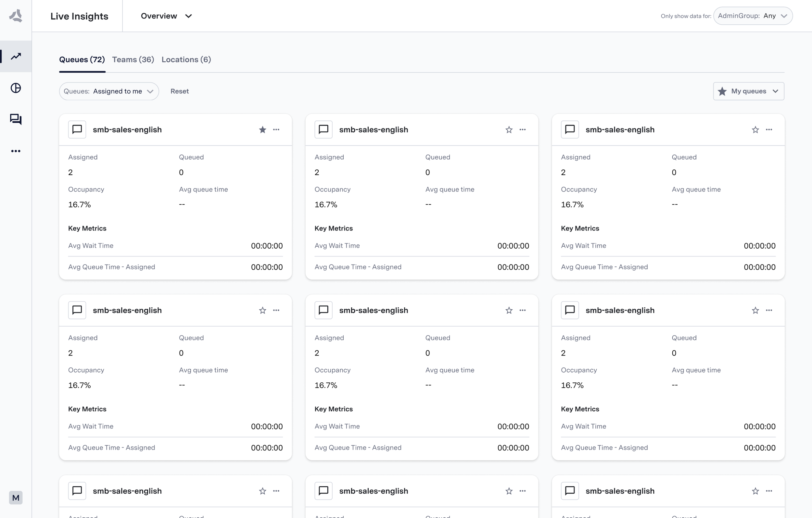Click the app logo in sidebar
This screenshot has height=518, width=812.
click(x=16, y=16)
